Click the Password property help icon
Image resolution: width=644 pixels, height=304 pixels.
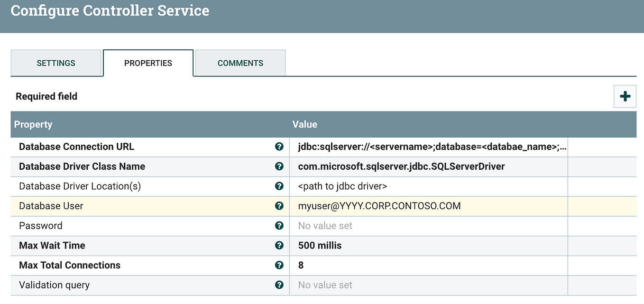pyautogui.click(x=279, y=226)
